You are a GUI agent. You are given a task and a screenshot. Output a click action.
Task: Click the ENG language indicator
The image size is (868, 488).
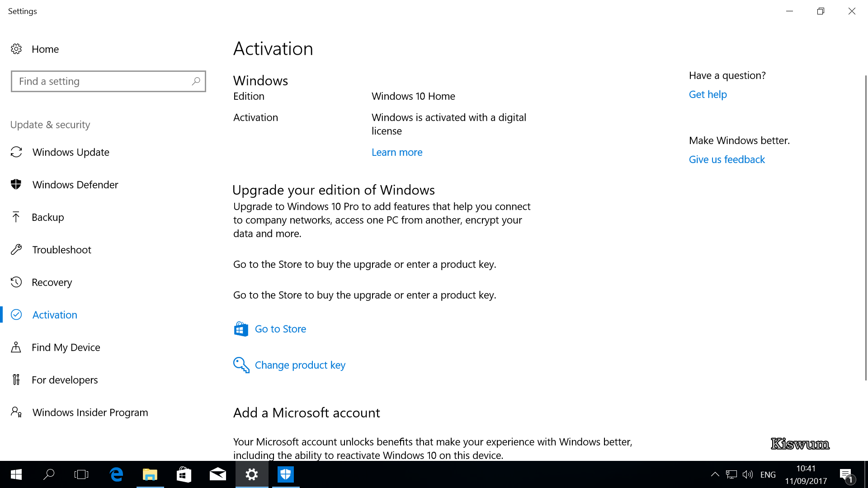[x=768, y=475]
